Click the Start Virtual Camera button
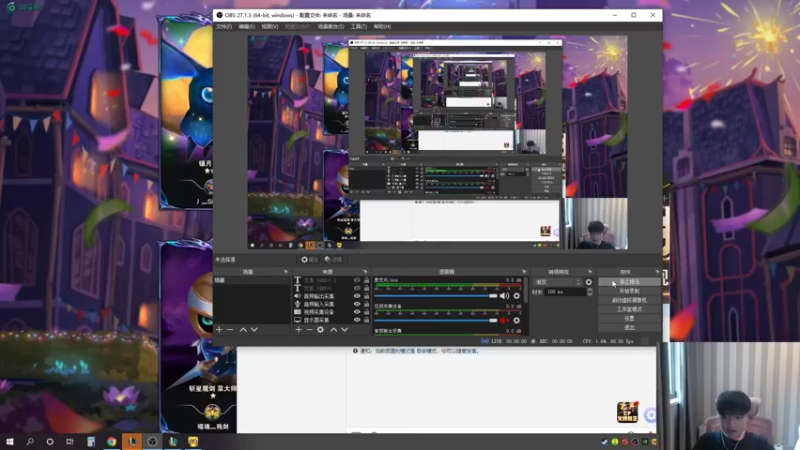800x450 pixels. pos(629,300)
